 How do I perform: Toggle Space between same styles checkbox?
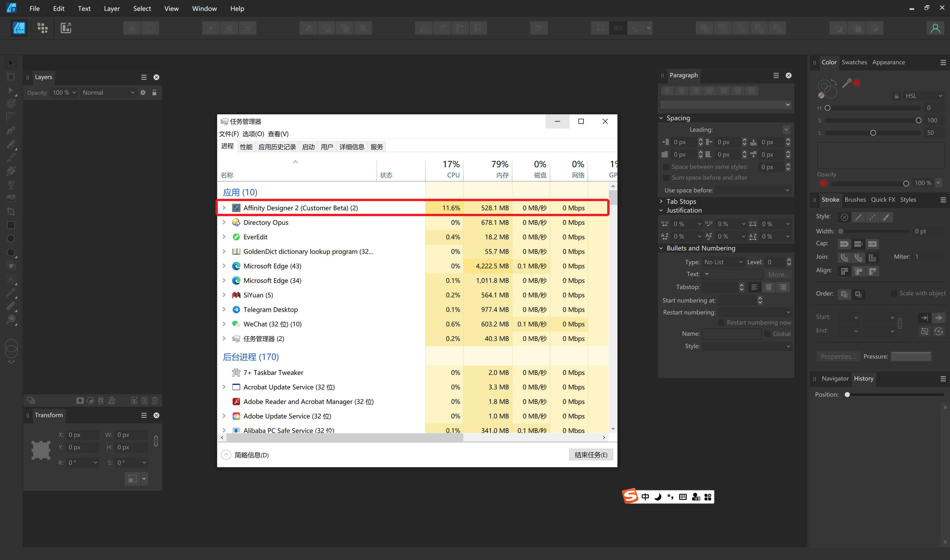[666, 167]
